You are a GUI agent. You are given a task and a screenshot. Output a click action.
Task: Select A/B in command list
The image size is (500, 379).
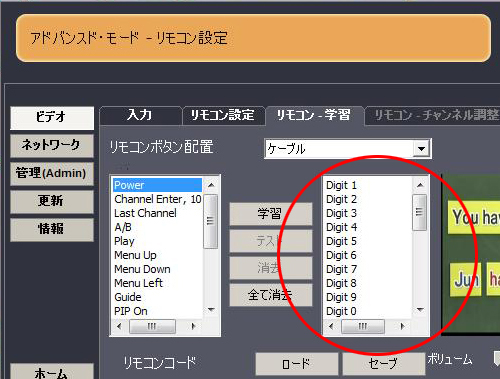click(158, 227)
